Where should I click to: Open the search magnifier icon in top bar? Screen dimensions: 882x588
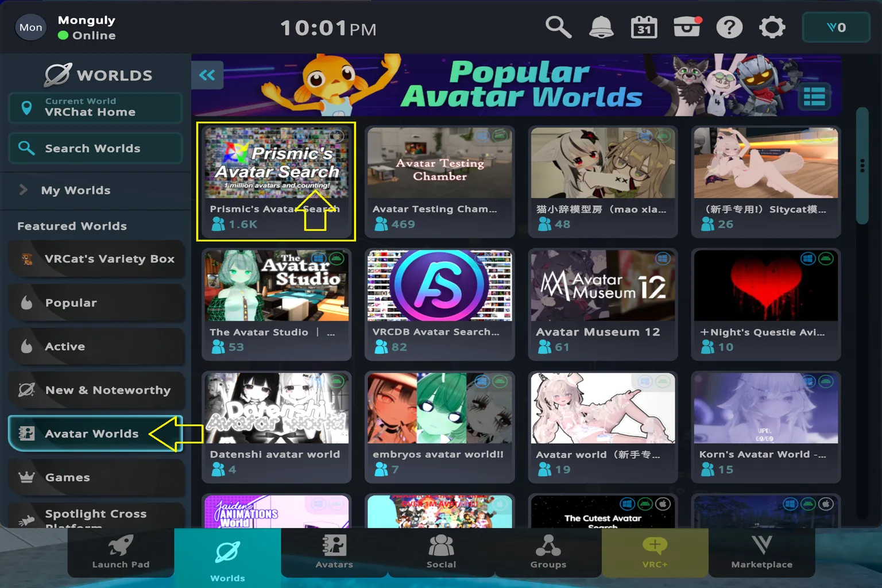(558, 27)
